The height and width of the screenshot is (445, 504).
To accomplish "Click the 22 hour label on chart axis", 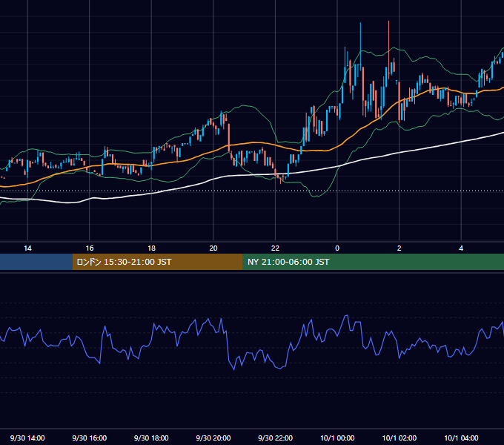I will 275,248.
